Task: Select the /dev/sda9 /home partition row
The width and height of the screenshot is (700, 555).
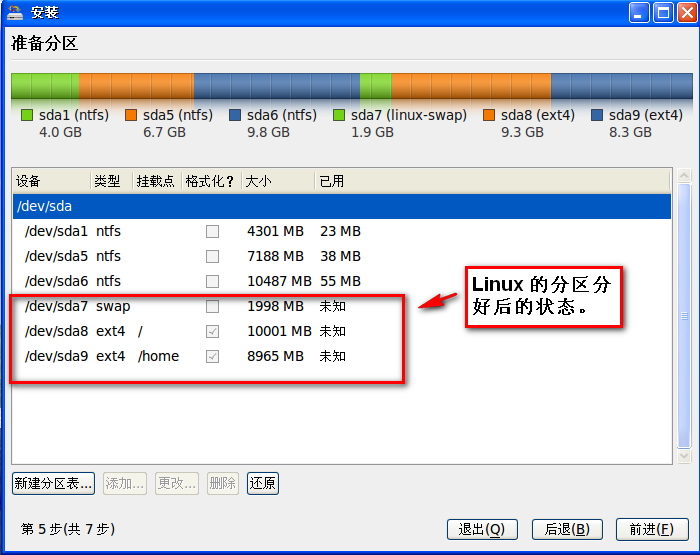Action: [342, 356]
